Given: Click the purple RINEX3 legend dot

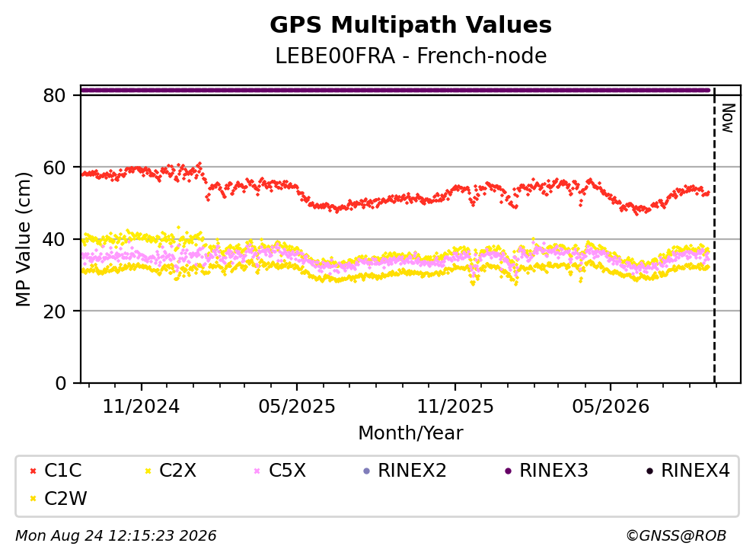Looking at the screenshot, I should pyautogui.click(x=508, y=471).
